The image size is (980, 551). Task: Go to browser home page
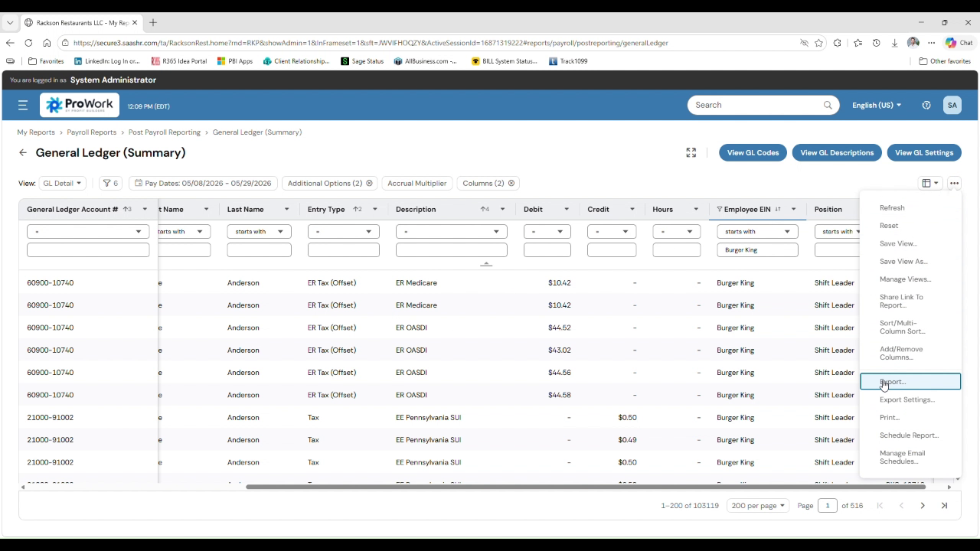point(47,43)
